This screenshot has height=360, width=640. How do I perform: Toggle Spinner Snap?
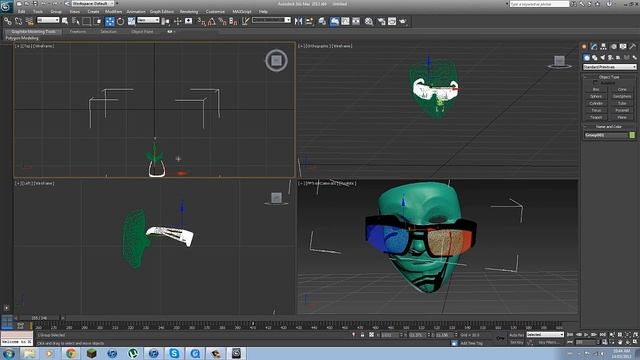[233, 21]
